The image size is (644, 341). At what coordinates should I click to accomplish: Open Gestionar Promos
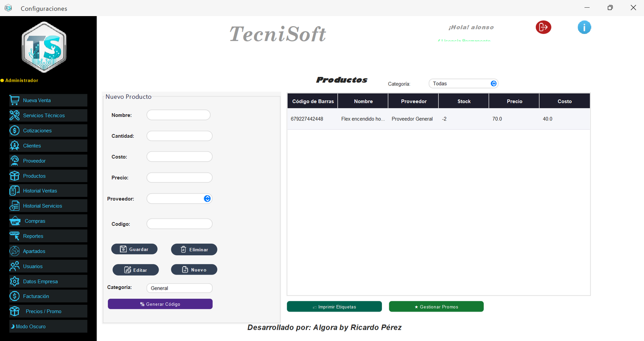coord(436,306)
